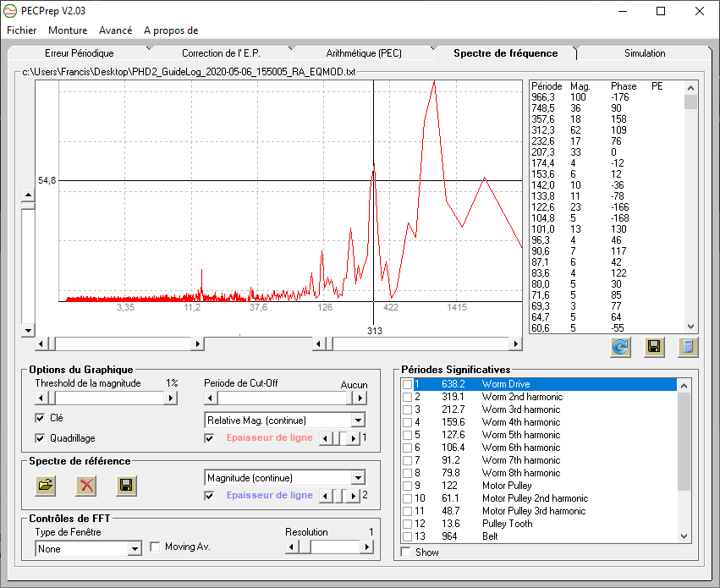
Task: Select the Worm 8th harmonic row
Action: tap(539, 473)
